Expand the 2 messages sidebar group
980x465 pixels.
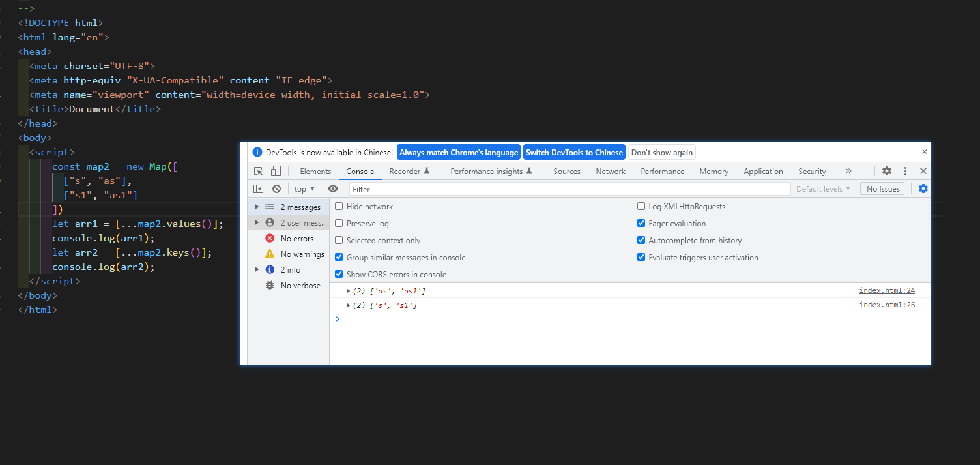coord(257,207)
